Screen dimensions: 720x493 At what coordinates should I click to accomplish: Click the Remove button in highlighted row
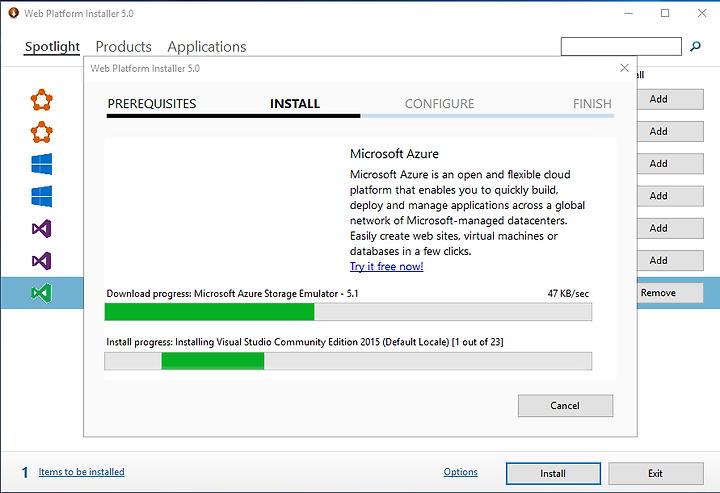coord(669,293)
